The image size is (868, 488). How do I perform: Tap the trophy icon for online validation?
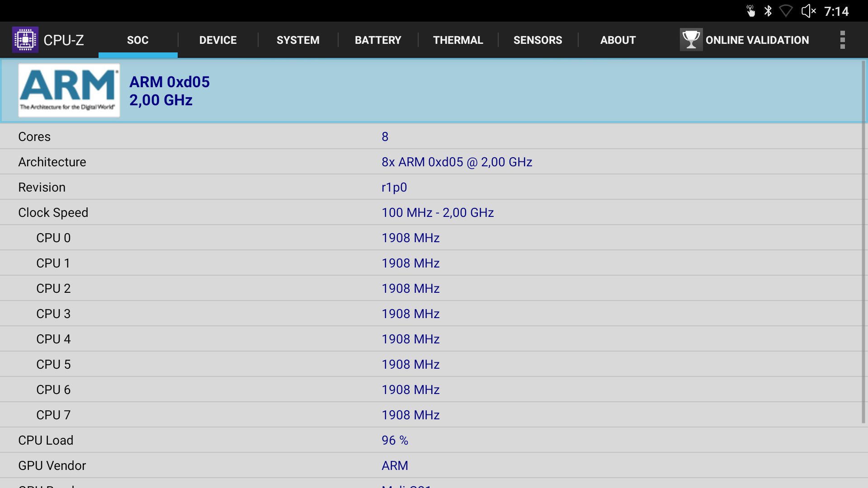(691, 40)
